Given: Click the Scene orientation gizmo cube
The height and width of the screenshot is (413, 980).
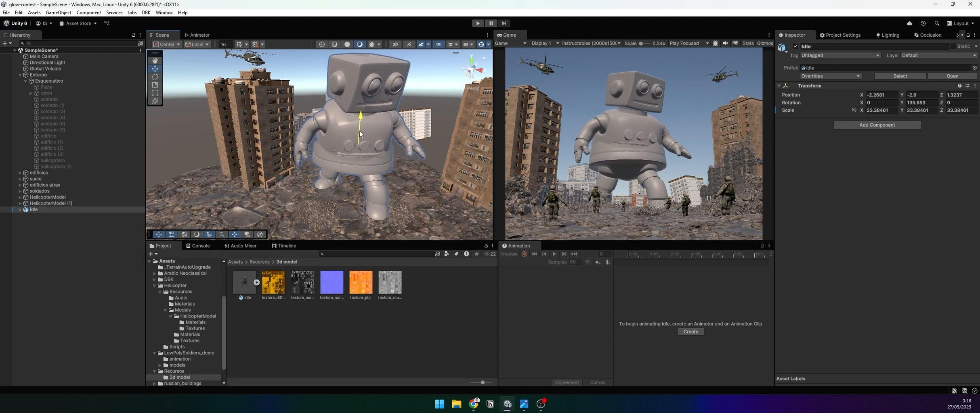Looking at the screenshot, I should point(472,70).
